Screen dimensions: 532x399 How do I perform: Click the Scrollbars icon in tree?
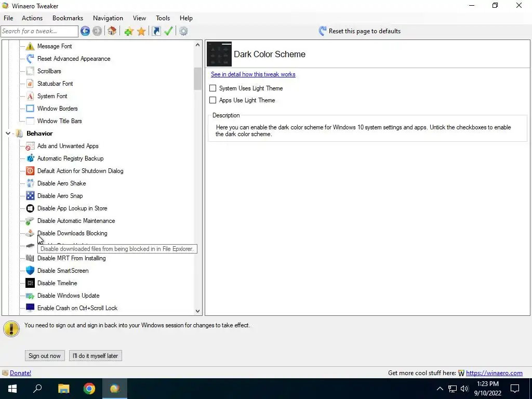pos(30,71)
